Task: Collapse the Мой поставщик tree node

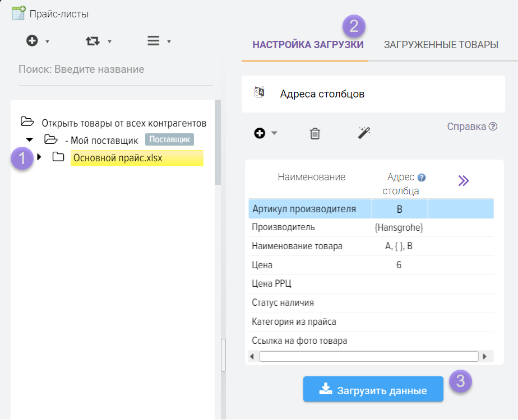Action: pyautogui.click(x=30, y=139)
